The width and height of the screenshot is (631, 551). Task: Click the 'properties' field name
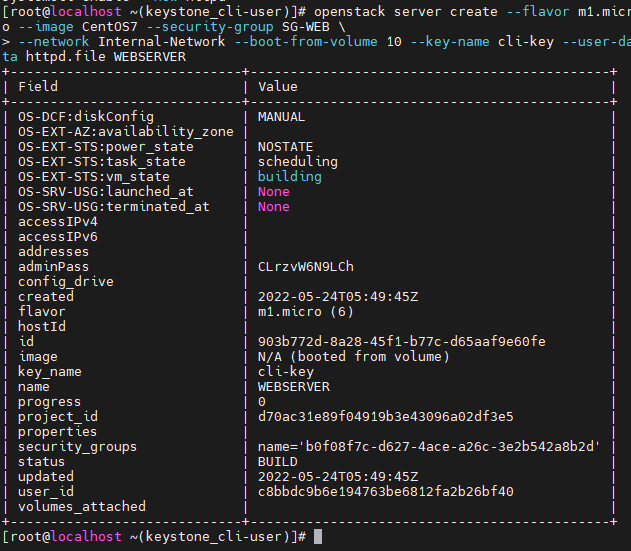58,431
